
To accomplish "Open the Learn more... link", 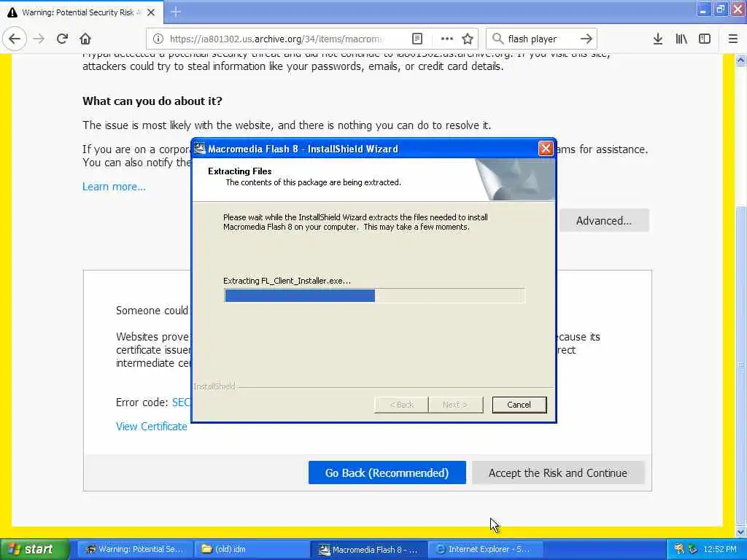I will 114,187.
